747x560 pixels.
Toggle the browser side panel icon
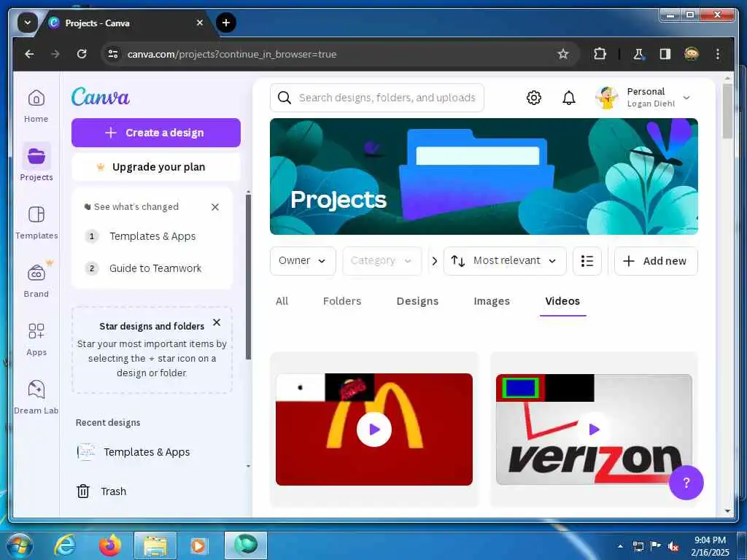665,54
